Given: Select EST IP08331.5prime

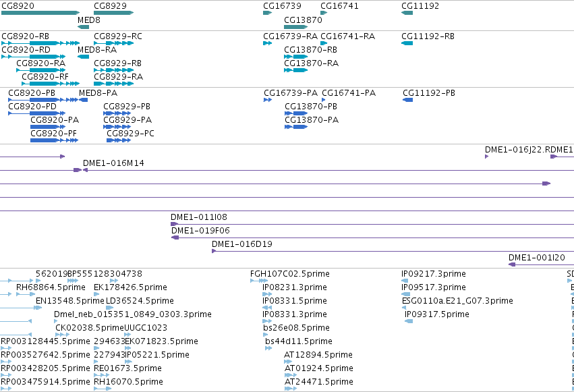Looking at the screenshot, I should [295, 301].
